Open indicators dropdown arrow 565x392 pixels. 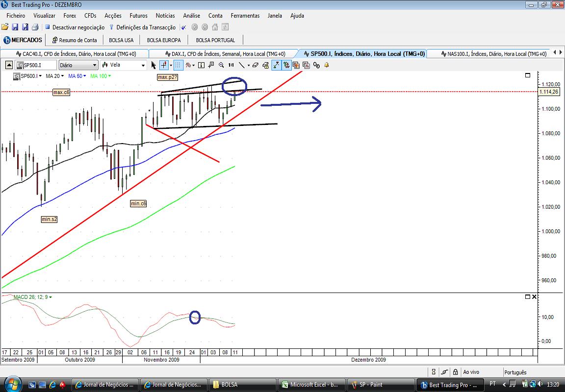coord(194,65)
